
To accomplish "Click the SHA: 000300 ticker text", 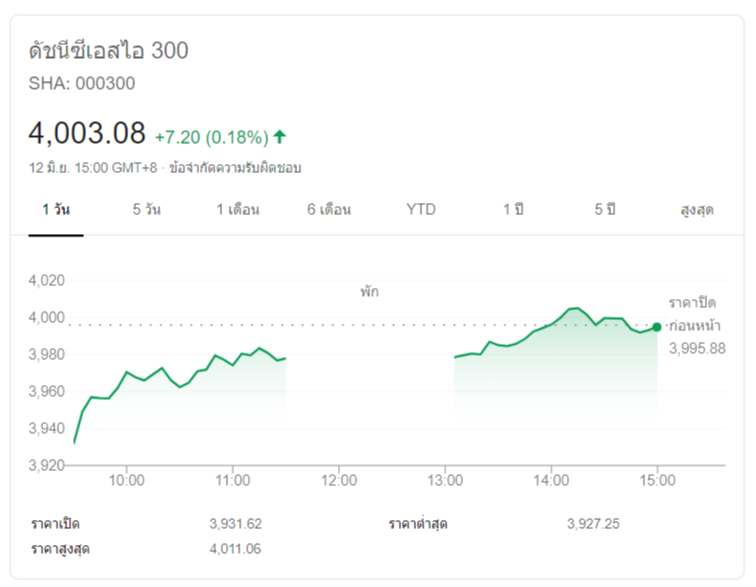I will click(82, 84).
